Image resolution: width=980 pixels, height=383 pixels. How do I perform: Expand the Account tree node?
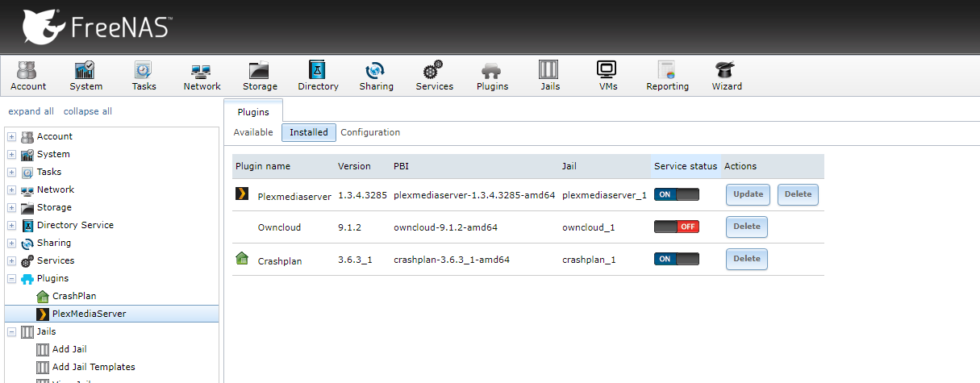click(x=12, y=136)
